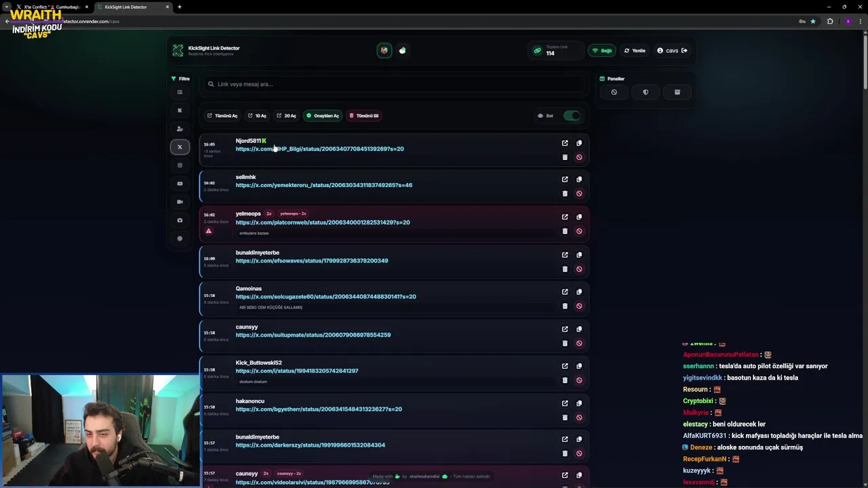Viewport: 868px width, 488px height.
Task: Delete selimhk's link row
Action: tap(565, 194)
